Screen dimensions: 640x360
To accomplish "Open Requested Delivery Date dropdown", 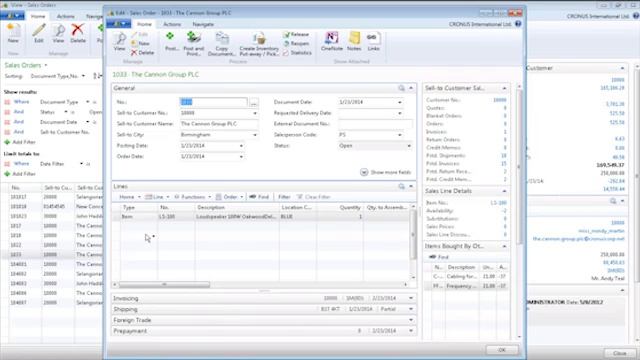I will (x=400, y=113).
